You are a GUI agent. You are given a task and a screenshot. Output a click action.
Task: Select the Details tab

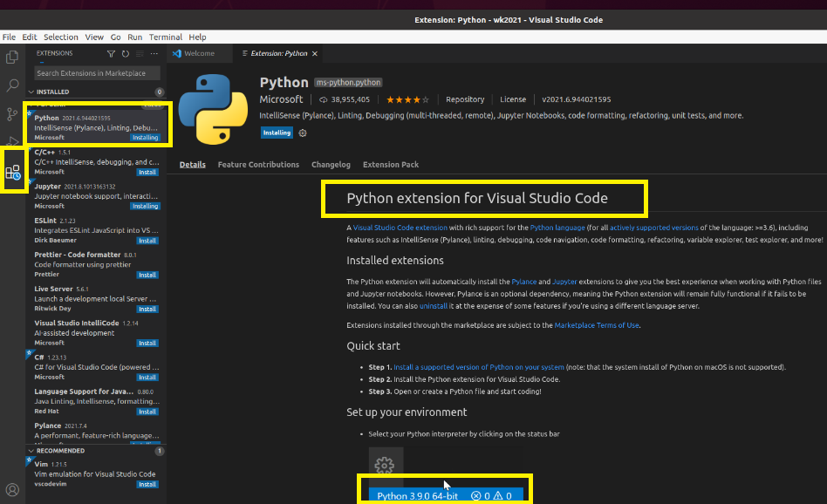coord(193,165)
